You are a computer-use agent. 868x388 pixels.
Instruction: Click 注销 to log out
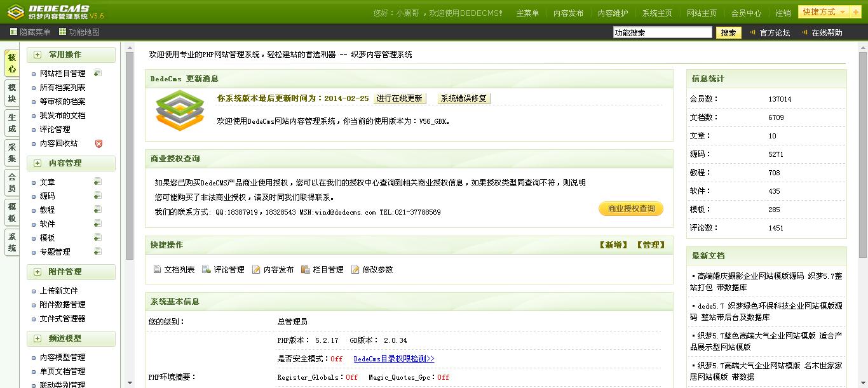783,13
